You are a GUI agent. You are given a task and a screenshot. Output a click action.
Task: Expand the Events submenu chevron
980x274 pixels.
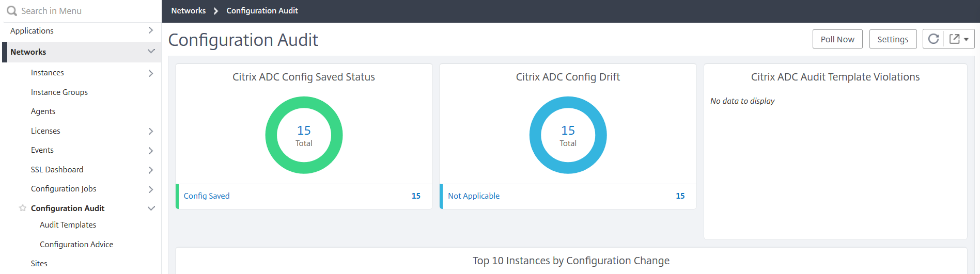151,151
